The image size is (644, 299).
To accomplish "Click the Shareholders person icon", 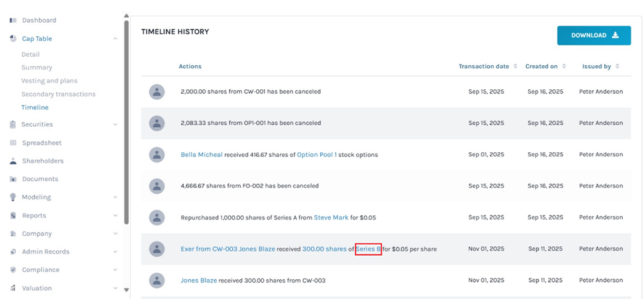I will (x=13, y=161).
